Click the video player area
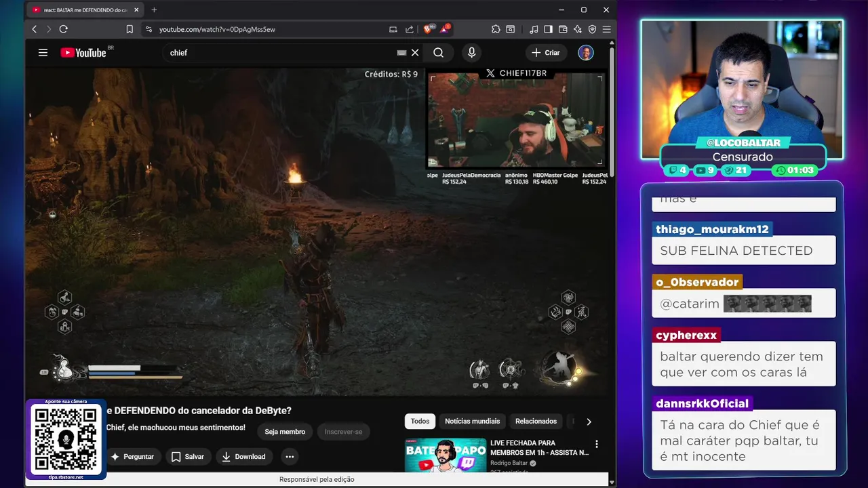This screenshot has height=488, width=868. (317, 231)
